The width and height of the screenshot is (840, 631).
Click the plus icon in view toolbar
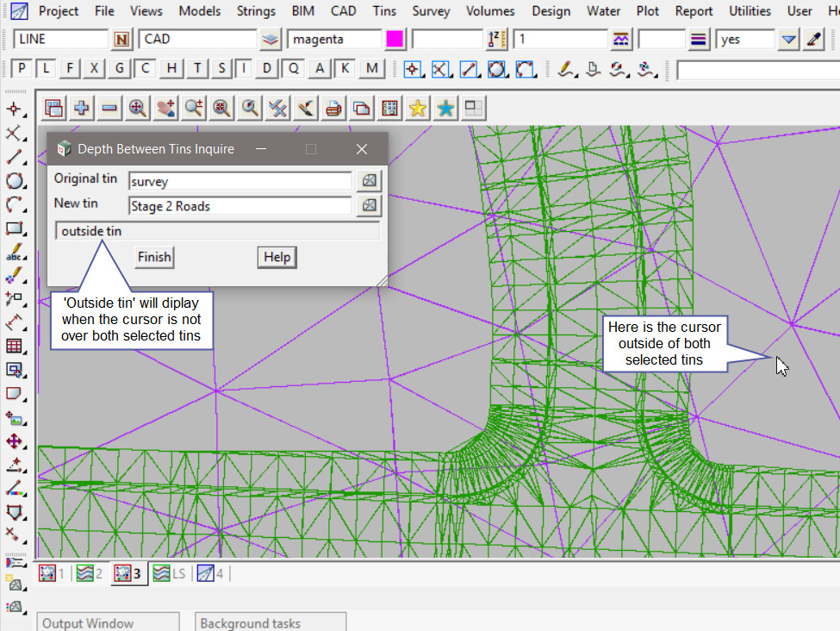pyautogui.click(x=82, y=108)
